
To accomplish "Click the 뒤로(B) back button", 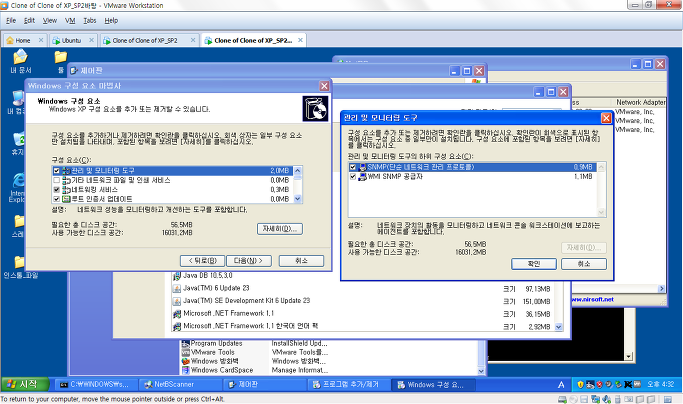I will (203, 261).
